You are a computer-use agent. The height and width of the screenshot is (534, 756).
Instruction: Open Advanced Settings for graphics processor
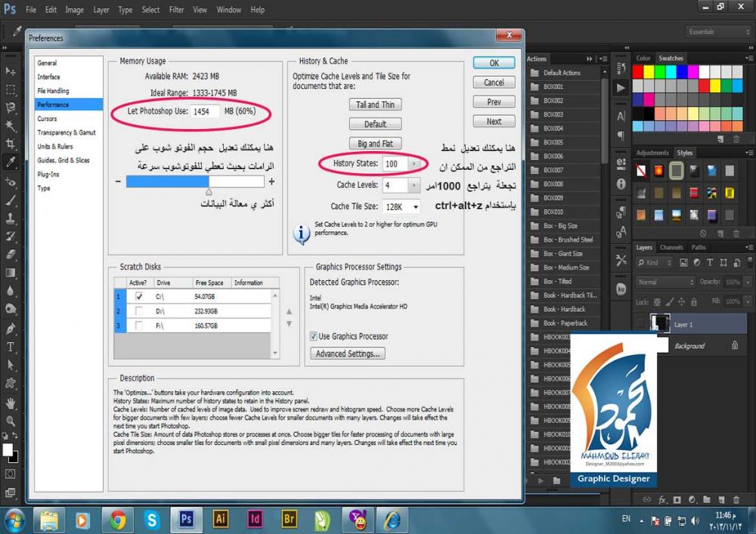[348, 353]
